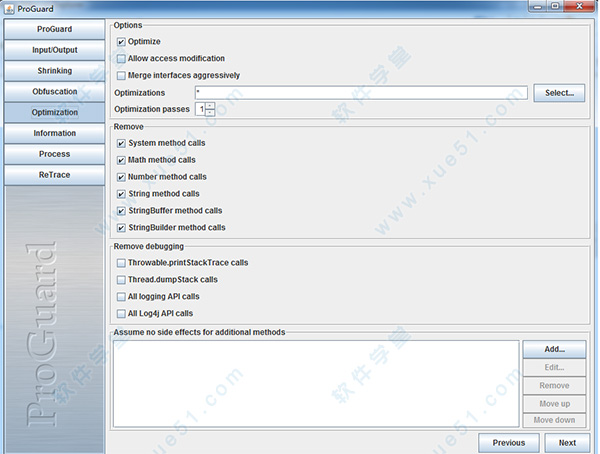Go to the Shrinking tab
The image size is (600, 454).
[54, 71]
